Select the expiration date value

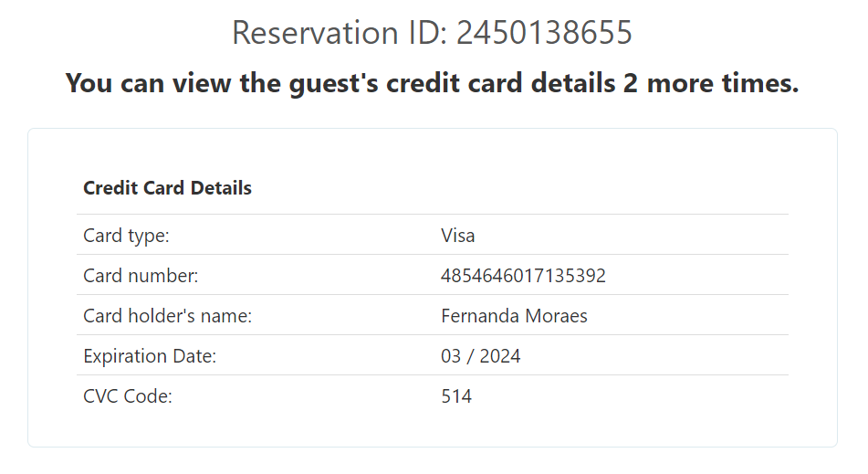pos(480,356)
